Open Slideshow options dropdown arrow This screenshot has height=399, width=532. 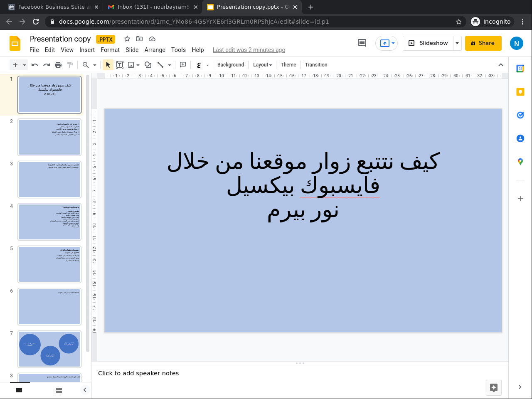coord(457,43)
